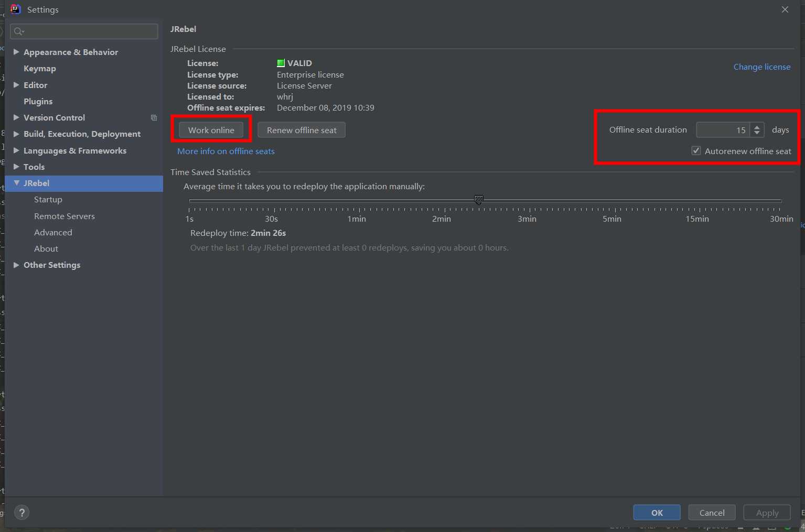Click the offline seat duration number field

coord(723,130)
